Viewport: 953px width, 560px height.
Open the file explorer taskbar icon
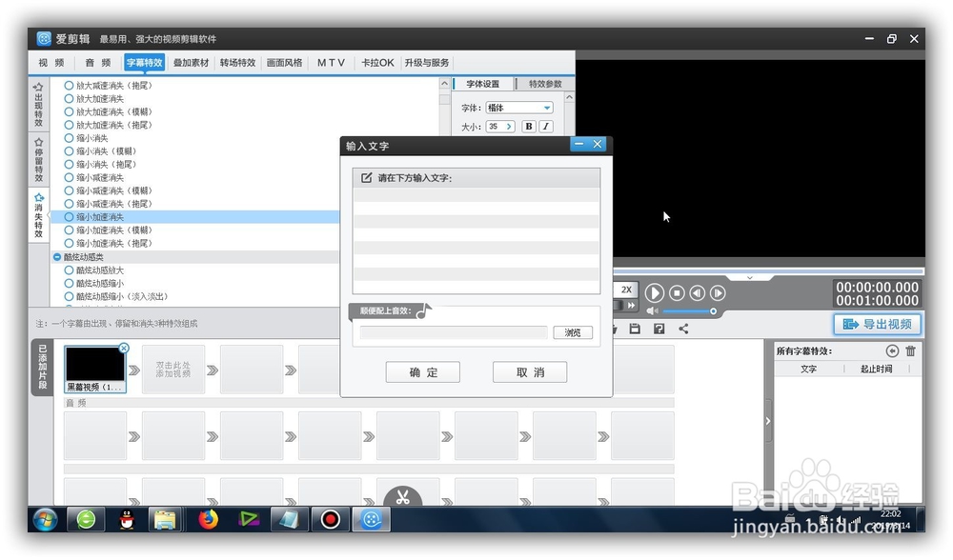tap(165, 519)
